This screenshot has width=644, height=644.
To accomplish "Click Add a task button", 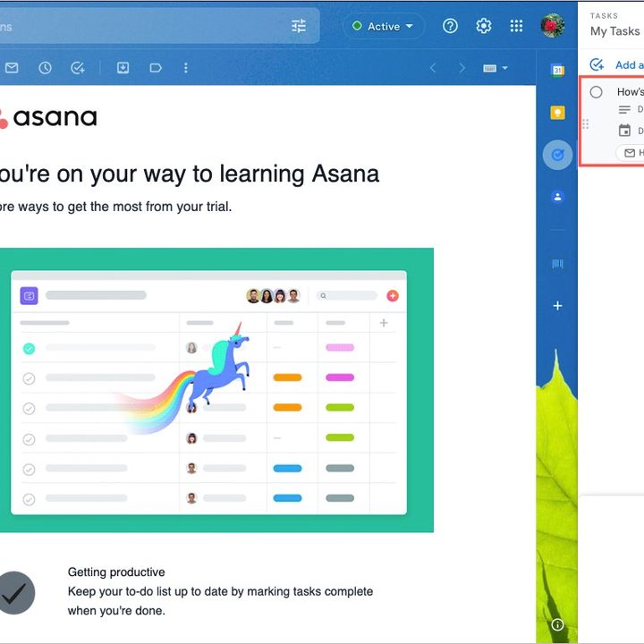I will [616, 65].
